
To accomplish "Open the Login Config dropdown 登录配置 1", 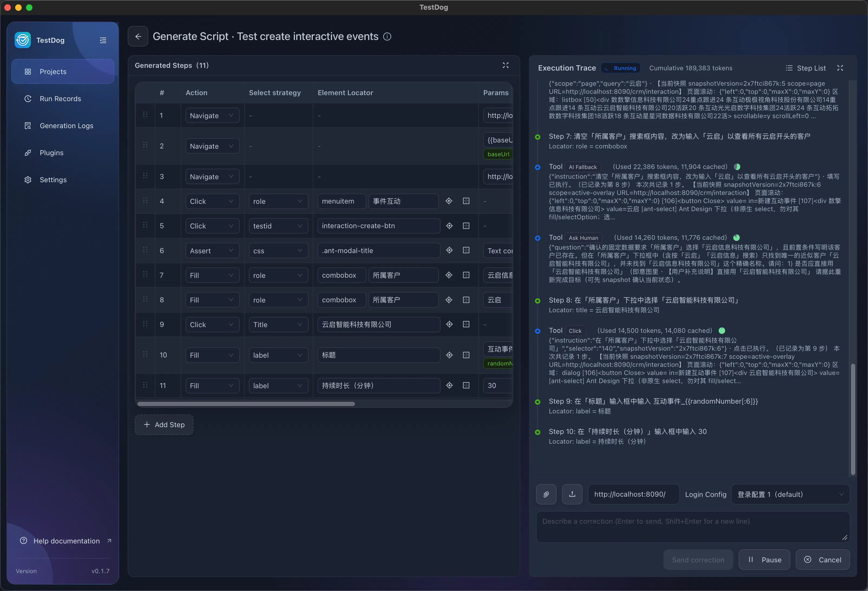I will pos(790,494).
